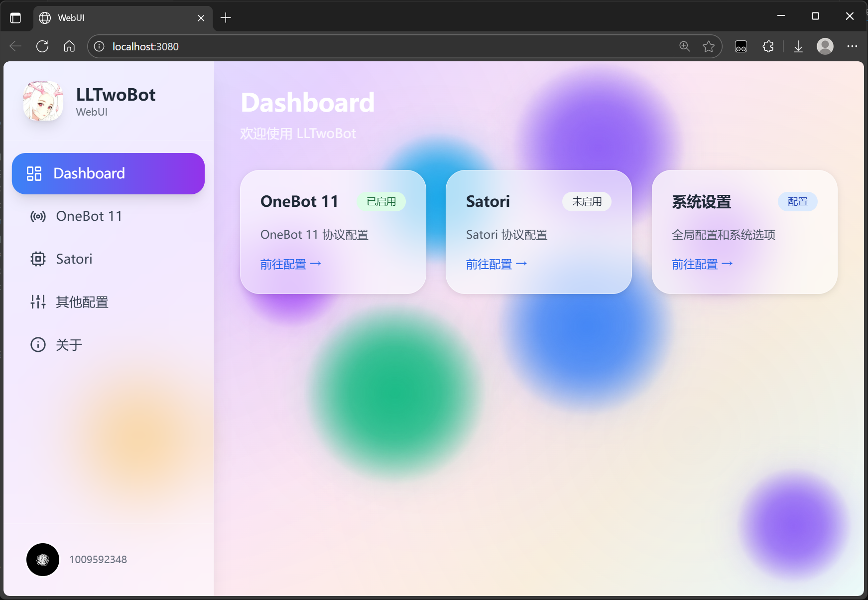Click the browser extensions puzzle icon

768,46
